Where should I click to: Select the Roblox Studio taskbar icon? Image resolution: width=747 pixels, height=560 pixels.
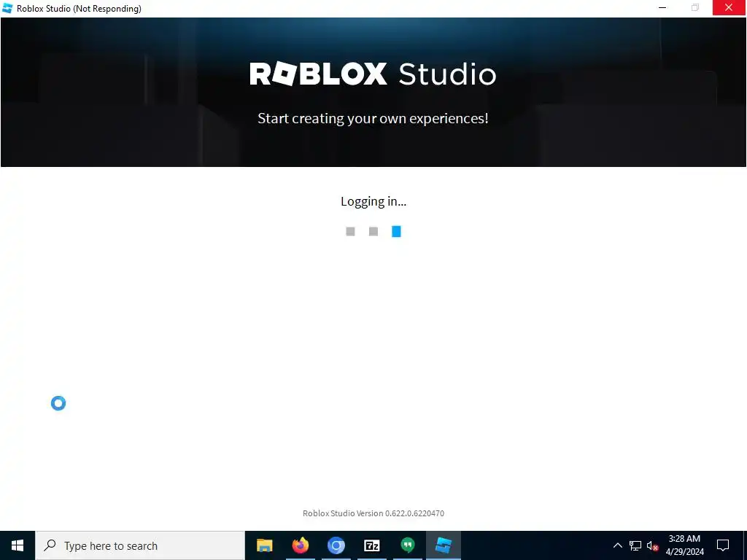[443, 545]
